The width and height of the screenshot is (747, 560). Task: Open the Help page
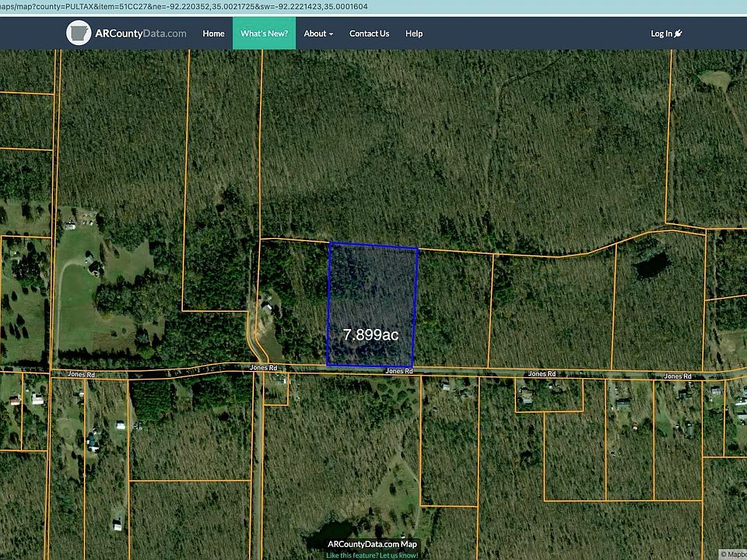414,33
